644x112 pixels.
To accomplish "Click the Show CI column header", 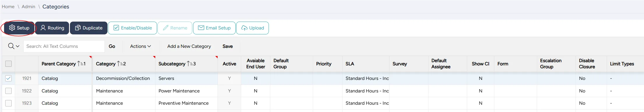I will coord(480,64).
